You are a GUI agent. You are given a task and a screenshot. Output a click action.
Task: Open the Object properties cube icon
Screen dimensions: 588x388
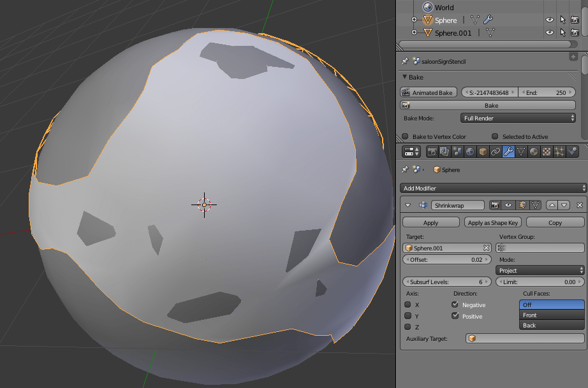[481, 151]
